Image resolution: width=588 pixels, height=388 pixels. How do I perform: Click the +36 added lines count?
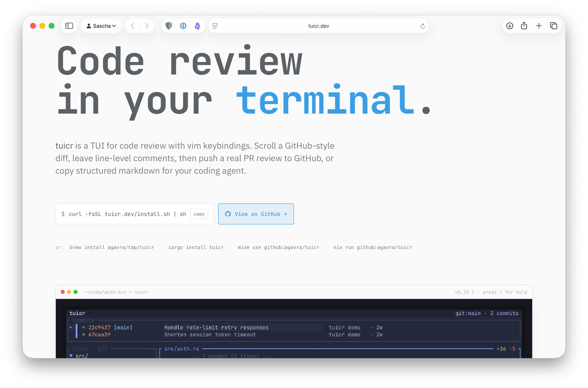click(501, 349)
